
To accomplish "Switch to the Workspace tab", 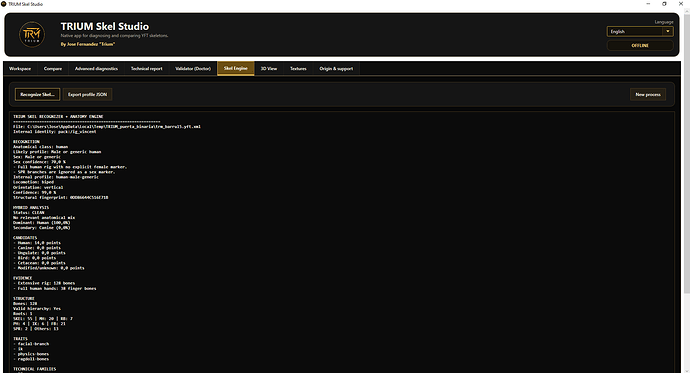I will click(20, 69).
